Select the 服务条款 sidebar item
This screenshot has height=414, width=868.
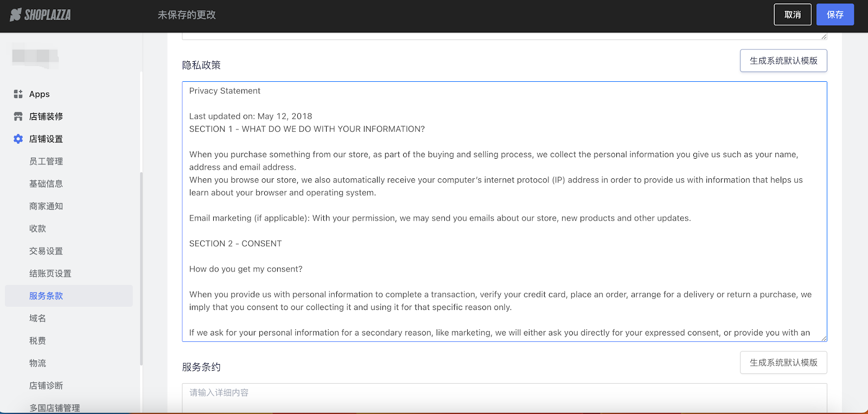pos(68,296)
